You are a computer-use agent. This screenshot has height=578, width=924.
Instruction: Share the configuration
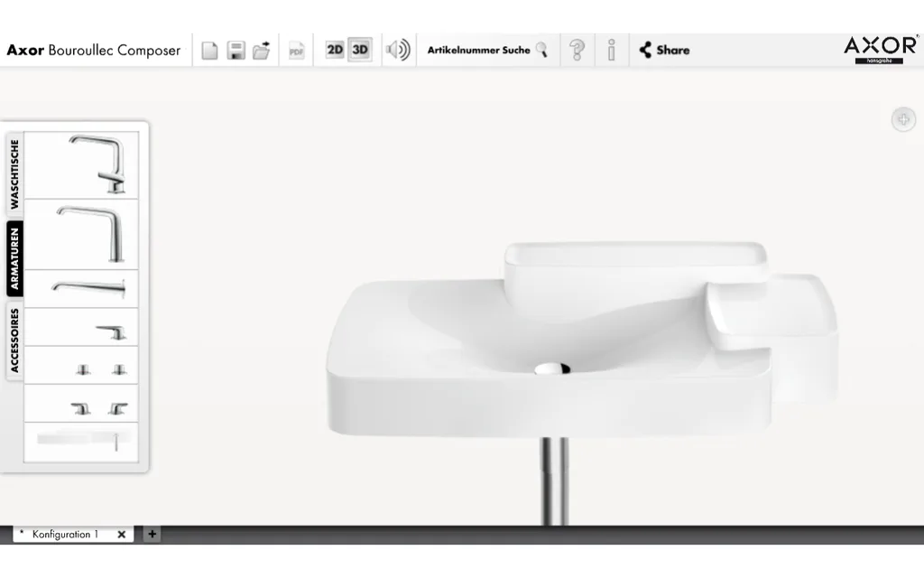(664, 51)
